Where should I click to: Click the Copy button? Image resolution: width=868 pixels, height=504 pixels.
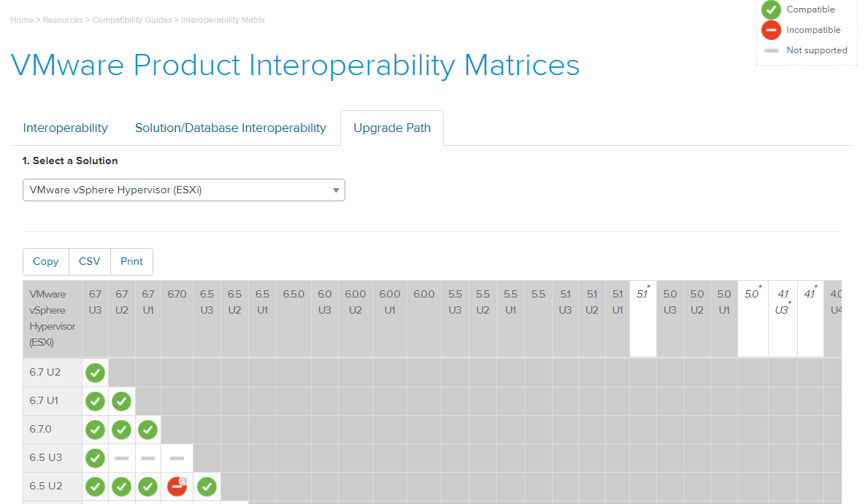coord(46,262)
